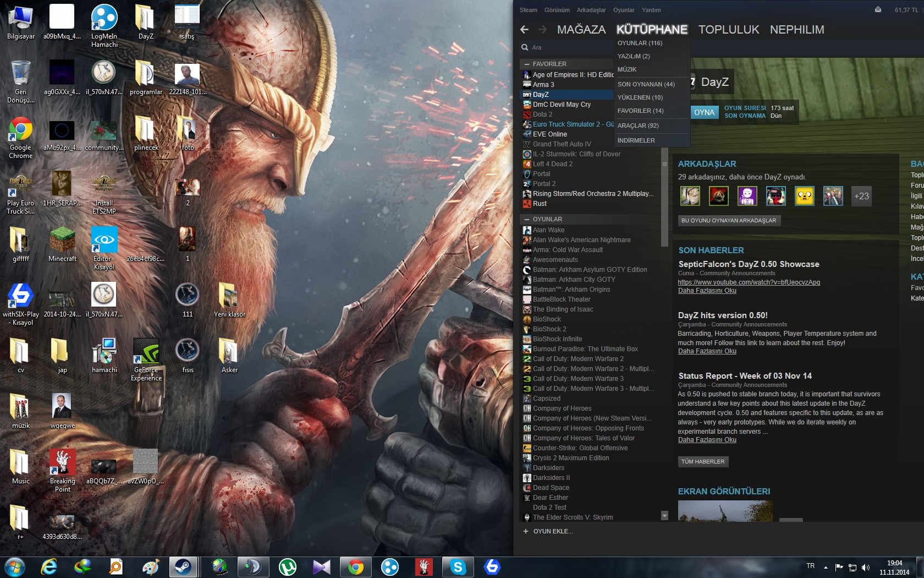Open Steam from the taskbar

point(183,567)
